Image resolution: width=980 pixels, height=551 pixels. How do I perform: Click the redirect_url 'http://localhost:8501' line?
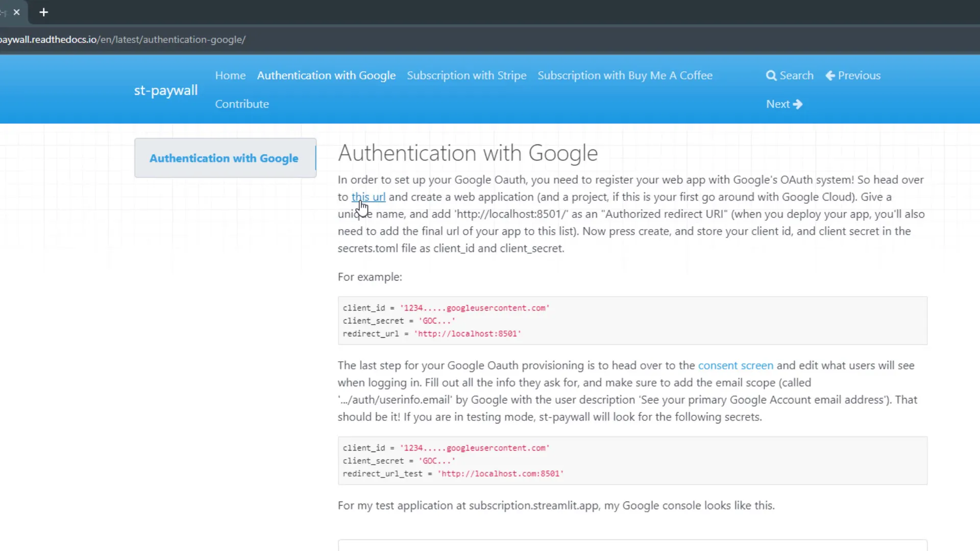pos(432,334)
